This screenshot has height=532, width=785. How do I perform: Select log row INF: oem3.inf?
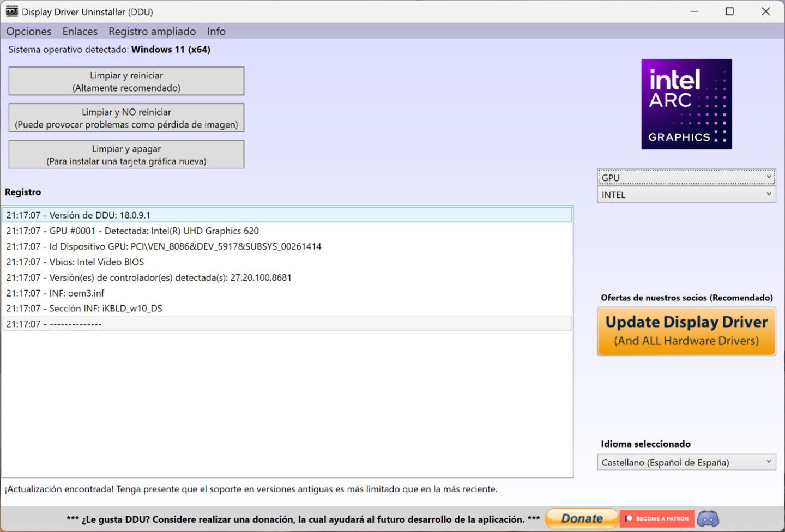287,293
